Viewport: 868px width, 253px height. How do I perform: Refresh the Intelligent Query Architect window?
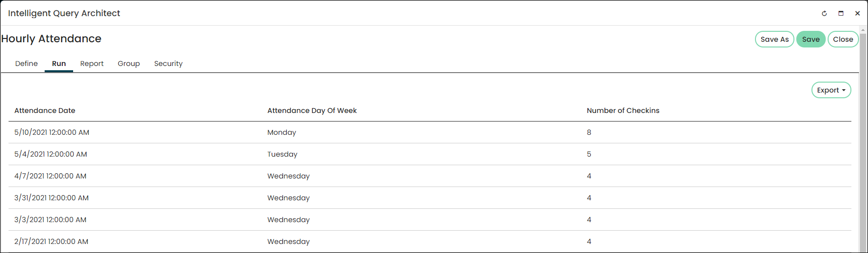(824, 13)
